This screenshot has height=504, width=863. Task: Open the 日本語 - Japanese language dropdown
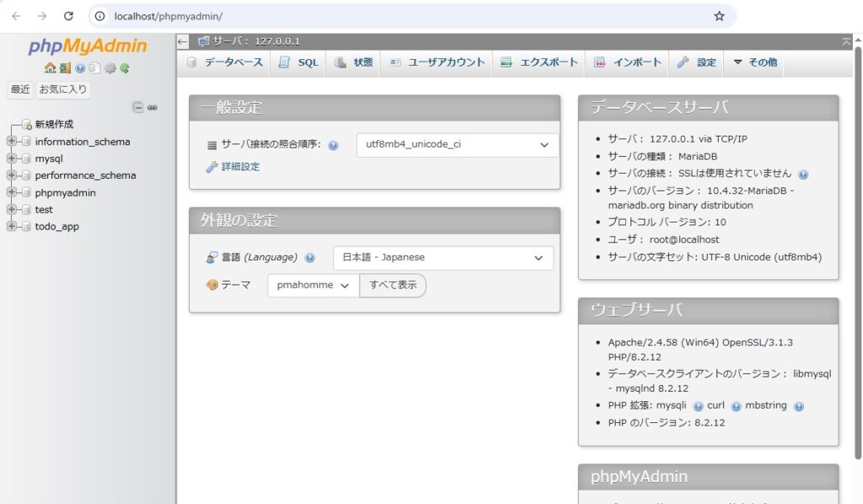tap(443, 258)
